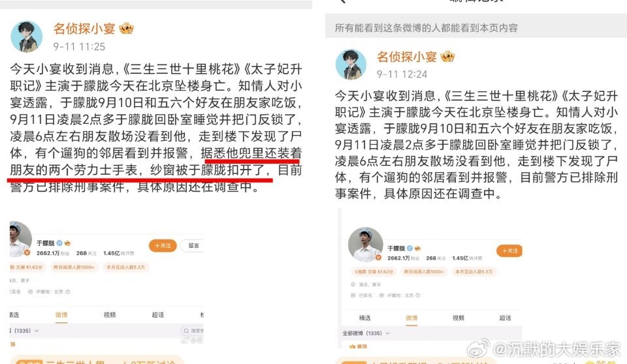Screen dimensions: 627x364
Task: Click blue verified badge next to 于朦胧 in left card
Action: [59, 243]
